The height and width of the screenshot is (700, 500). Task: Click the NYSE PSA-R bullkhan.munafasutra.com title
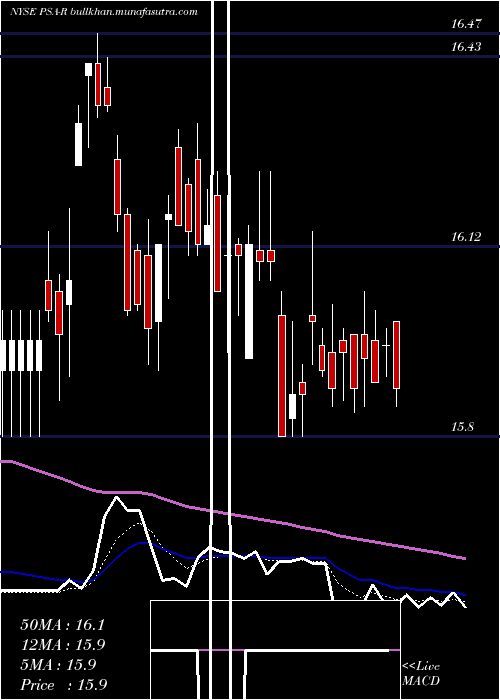point(104,12)
